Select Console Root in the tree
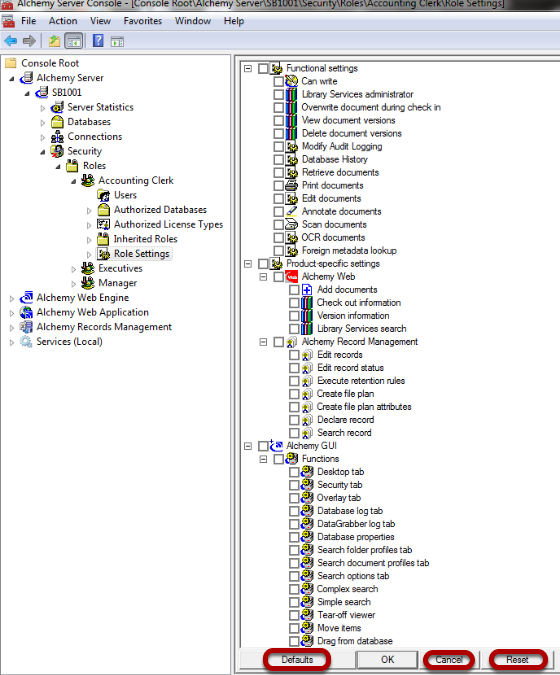560x675 pixels. [x=50, y=63]
